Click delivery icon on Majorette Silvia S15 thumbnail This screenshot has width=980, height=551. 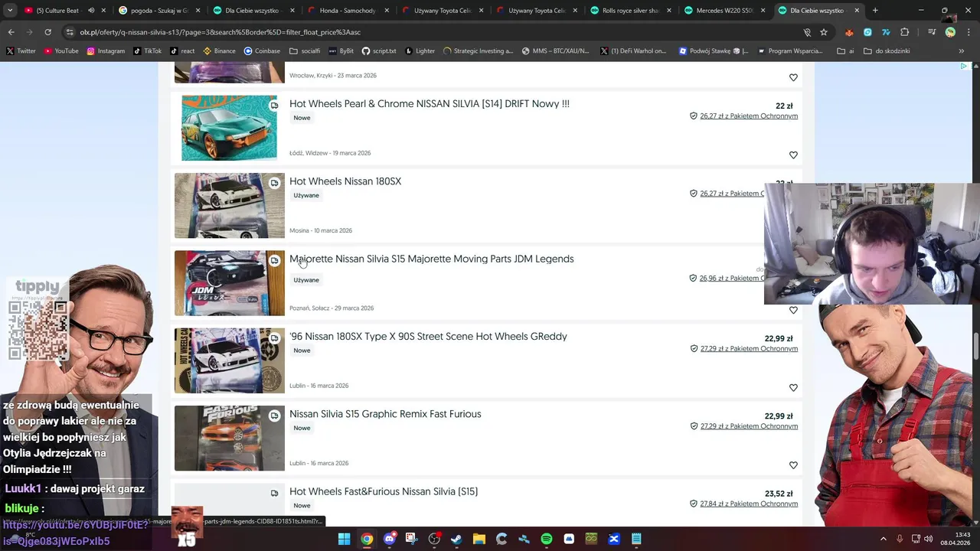(x=274, y=260)
